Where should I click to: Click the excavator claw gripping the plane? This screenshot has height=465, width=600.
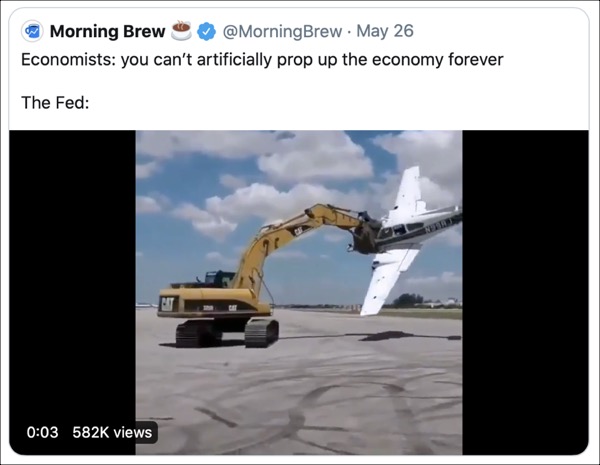(364, 234)
